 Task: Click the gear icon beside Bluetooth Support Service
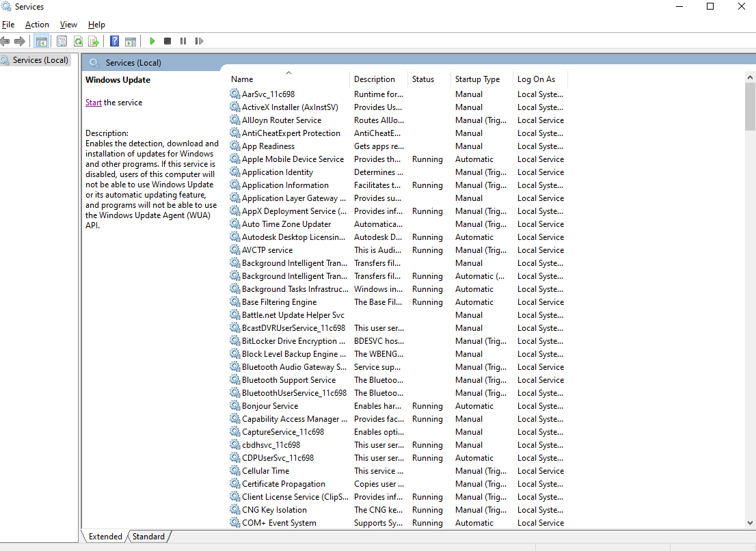[235, 380]
